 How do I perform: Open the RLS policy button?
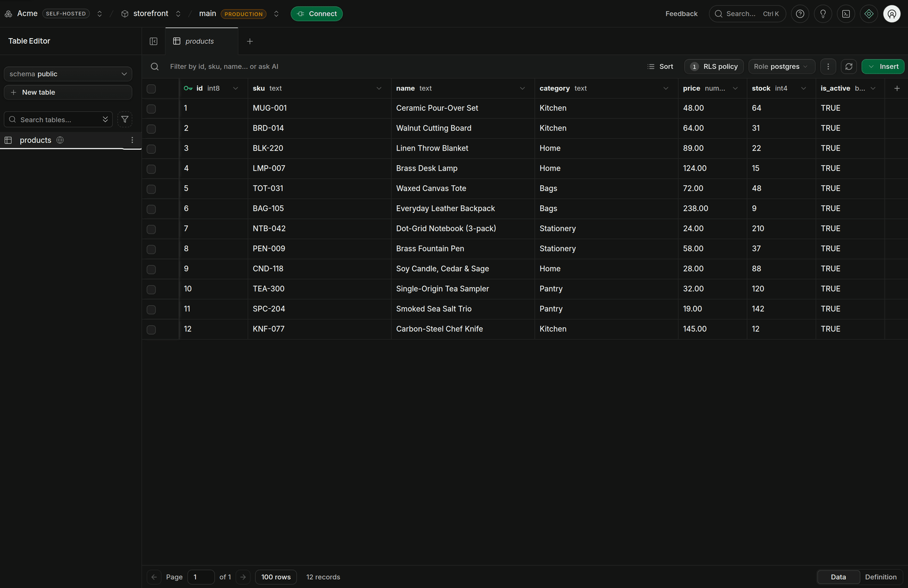point(714,66)
